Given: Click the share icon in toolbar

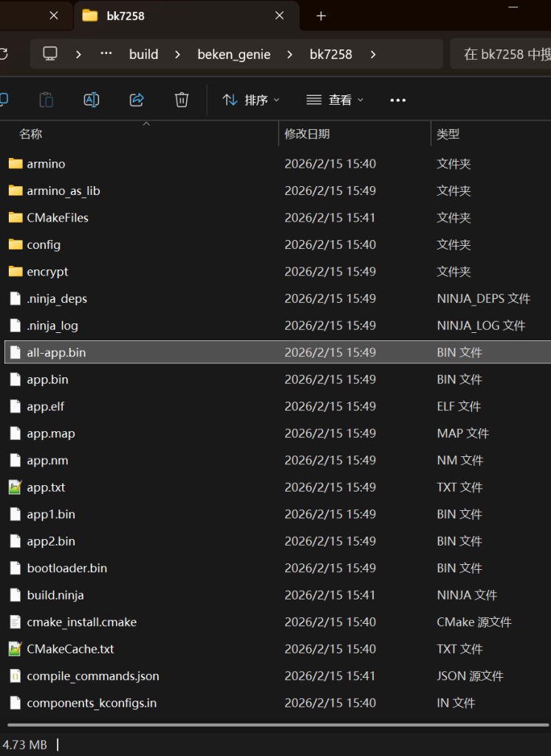Looking at the screenshot, I should coord(137,100).
